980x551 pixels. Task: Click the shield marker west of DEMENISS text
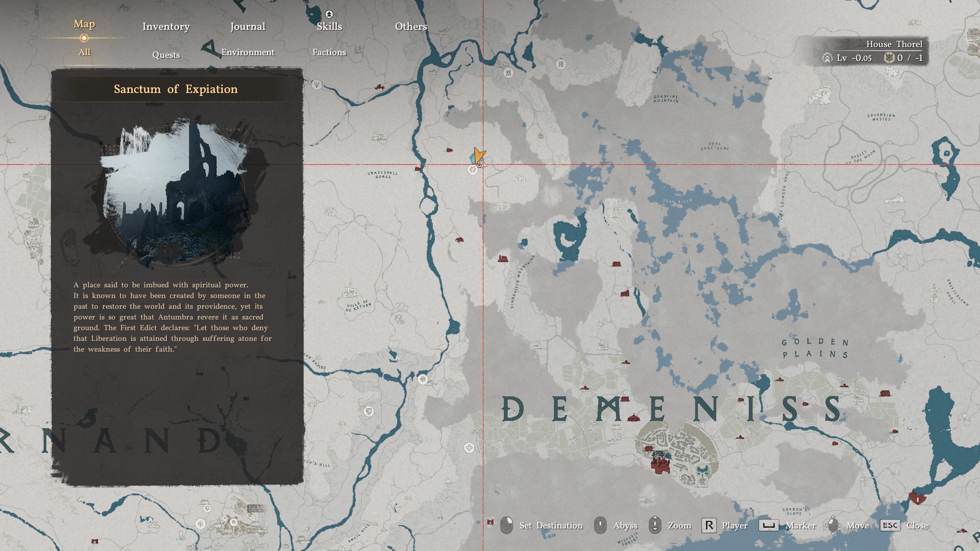click(369, 411)
